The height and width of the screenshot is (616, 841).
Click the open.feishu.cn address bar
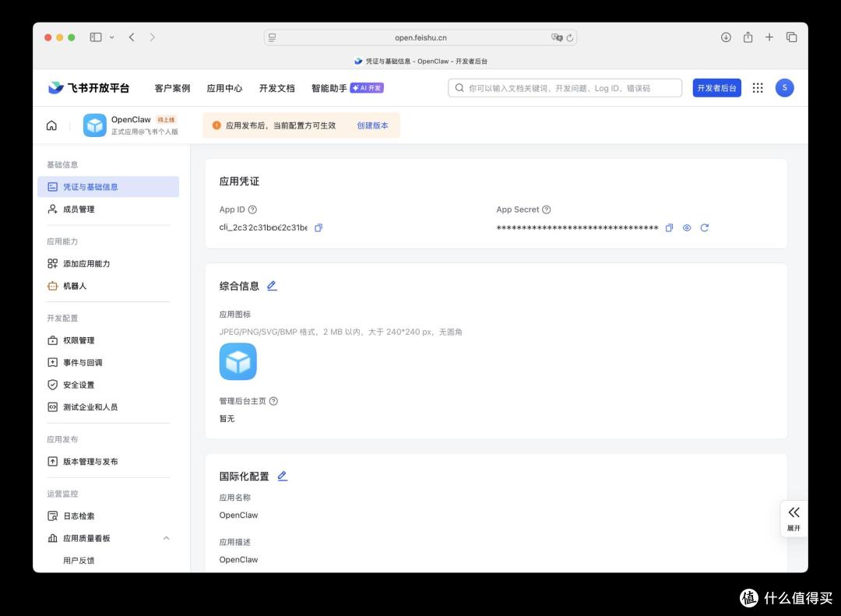tap(420, 37)
